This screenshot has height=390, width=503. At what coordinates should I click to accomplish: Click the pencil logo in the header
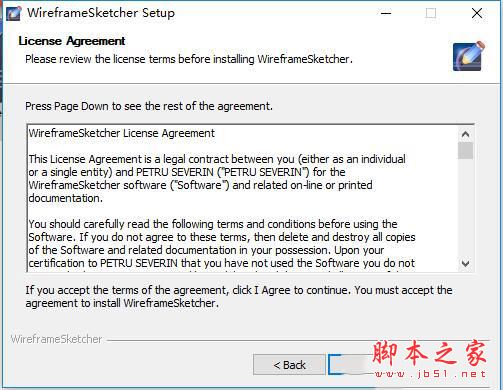click(x=468, y=56)
